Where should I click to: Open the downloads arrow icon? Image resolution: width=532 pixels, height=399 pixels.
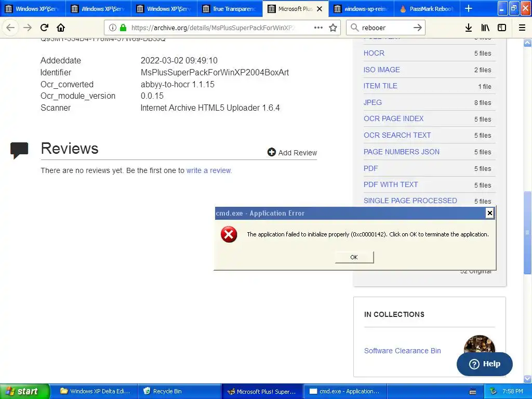point(469,28)
